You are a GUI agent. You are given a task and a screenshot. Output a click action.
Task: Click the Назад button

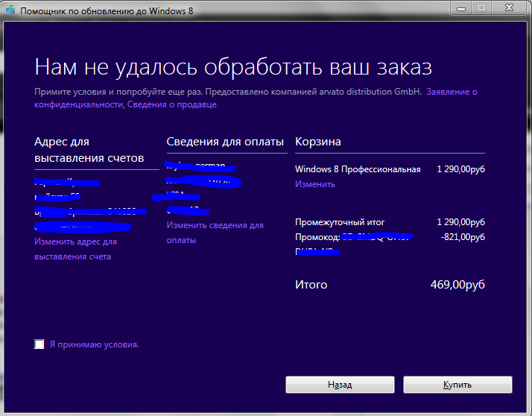[x=340, y=385]
